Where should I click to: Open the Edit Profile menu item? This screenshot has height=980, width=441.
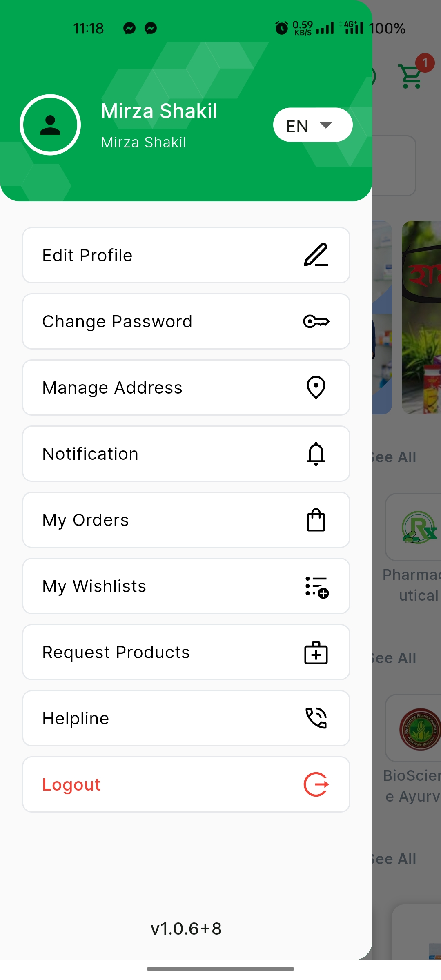pyautogui.click(x=87, y=255)
